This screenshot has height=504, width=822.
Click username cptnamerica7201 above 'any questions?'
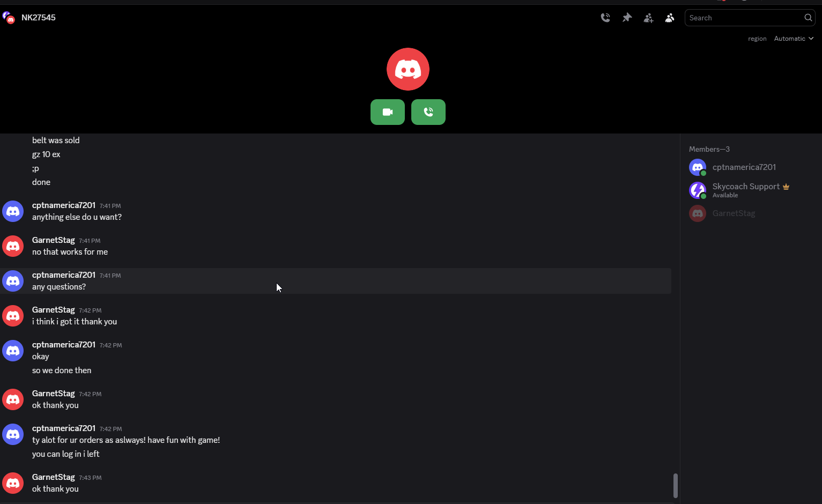click(x=64, y=275)
